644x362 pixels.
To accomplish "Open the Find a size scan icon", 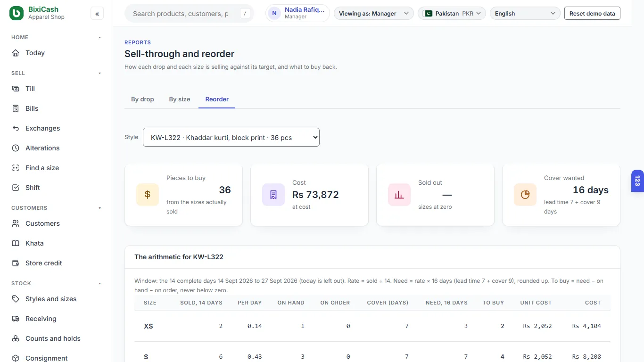I will point(16,168).
